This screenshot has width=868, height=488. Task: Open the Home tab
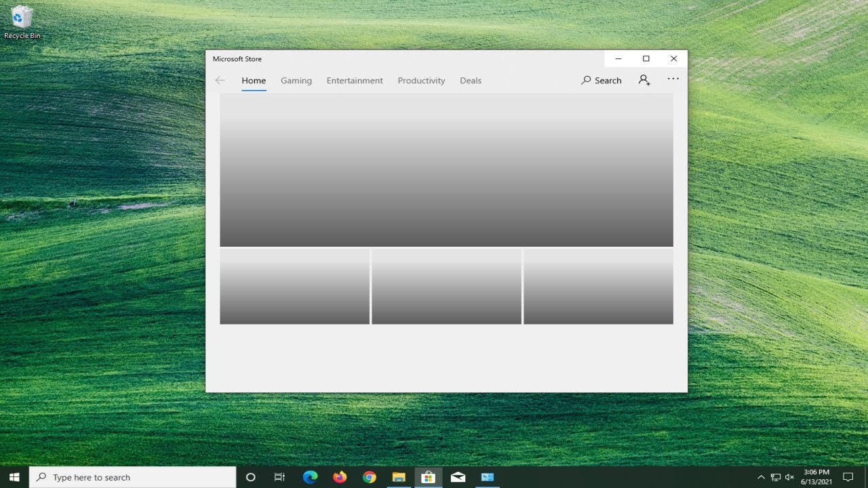(254, 80)
